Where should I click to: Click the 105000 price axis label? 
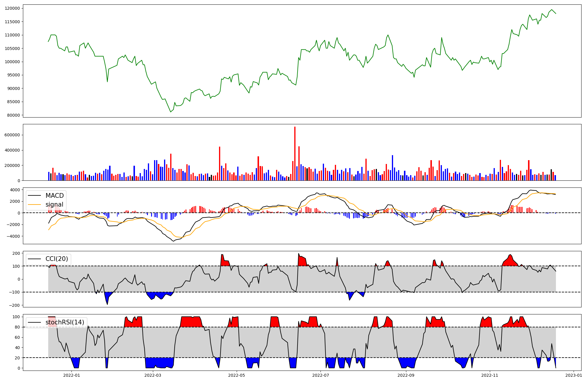[x=12, y=48]
